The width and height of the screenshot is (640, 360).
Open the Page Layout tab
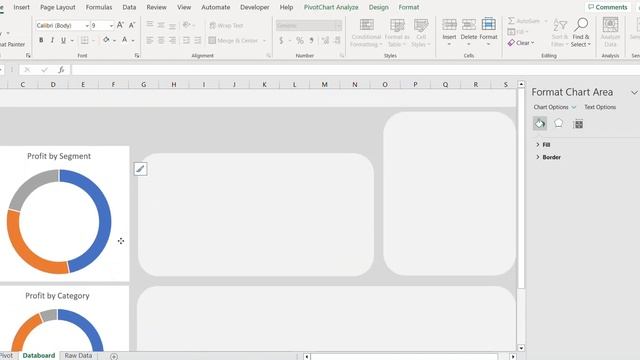pos(58,7)
